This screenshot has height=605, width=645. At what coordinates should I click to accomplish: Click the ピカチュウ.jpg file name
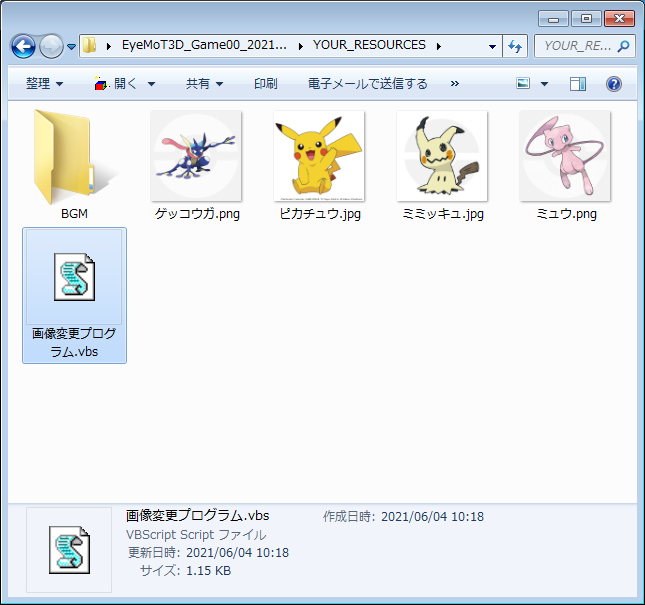[320, 214]
